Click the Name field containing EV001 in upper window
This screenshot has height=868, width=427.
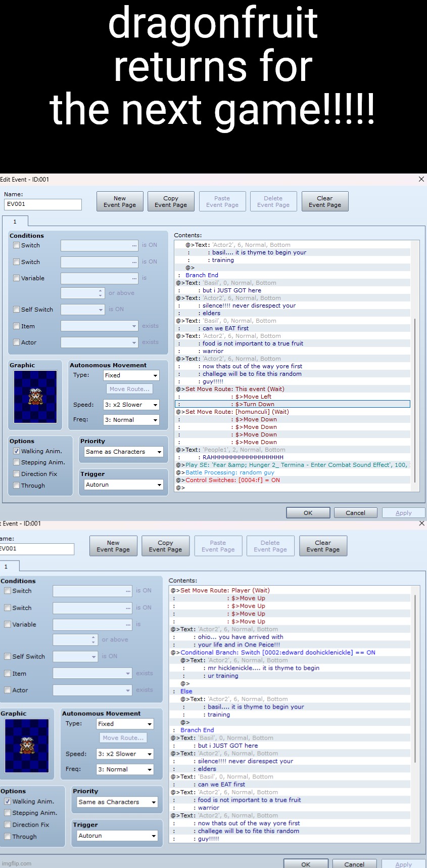tap(42, 204)
